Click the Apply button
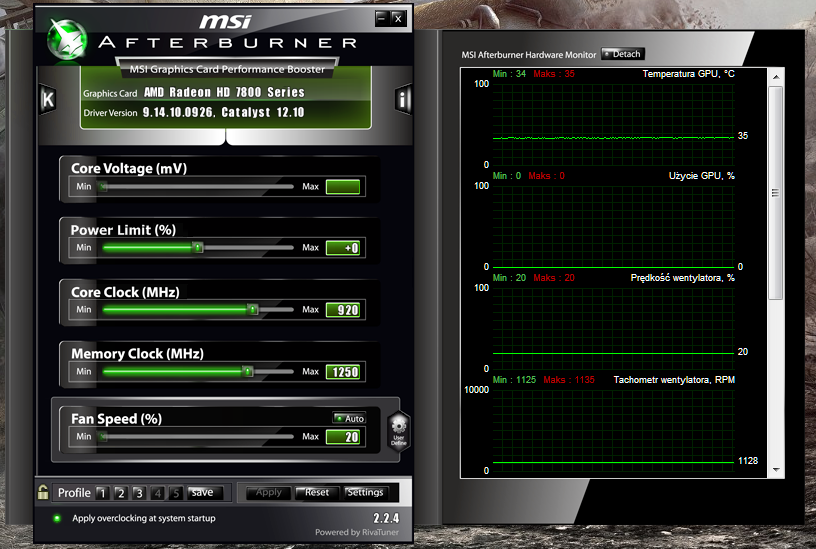 click(269, 492)
